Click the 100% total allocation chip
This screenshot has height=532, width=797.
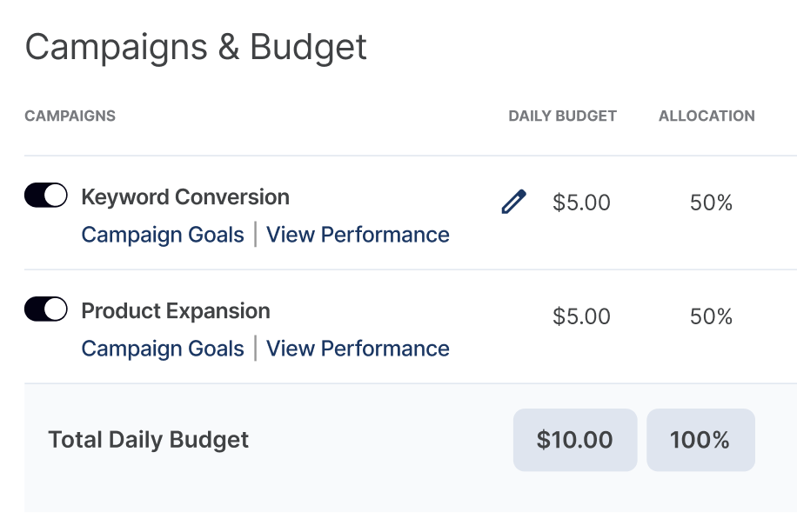(700, 440)
